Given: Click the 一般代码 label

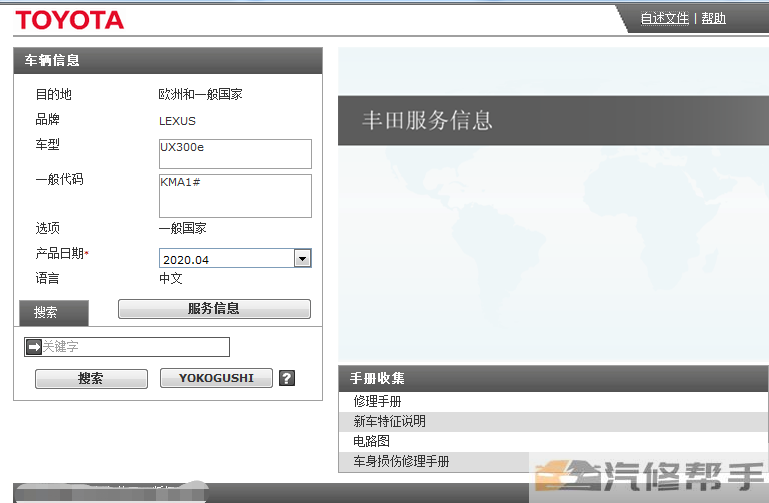Looking at the screenshot, I should pyautogui.click(x=59, y=179).
